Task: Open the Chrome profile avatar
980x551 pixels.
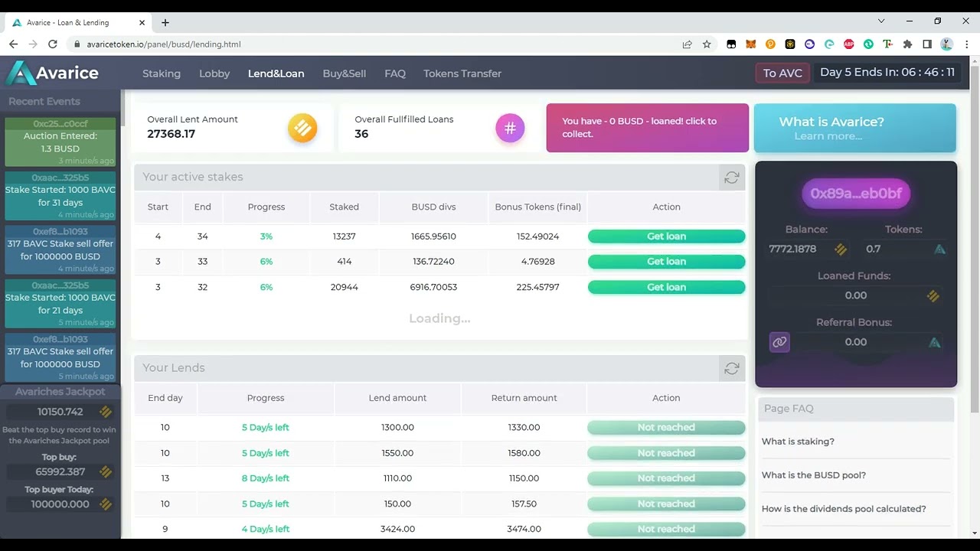Action: tap(947, 44)
